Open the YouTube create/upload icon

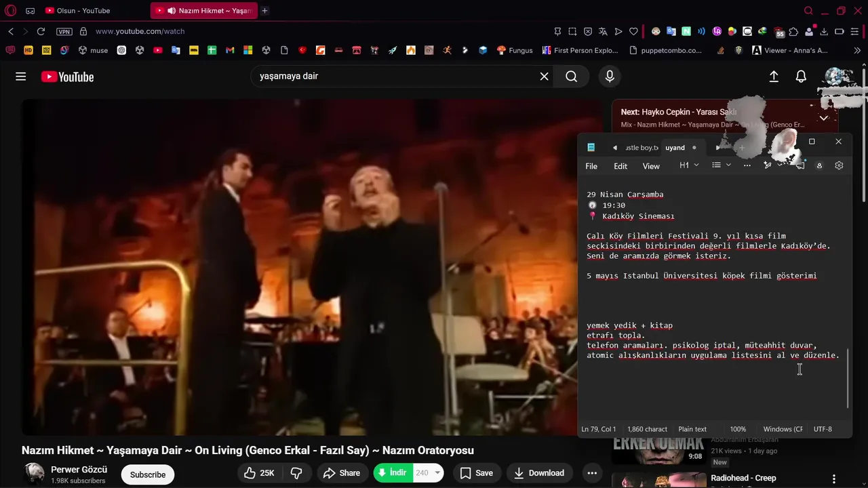774,77
